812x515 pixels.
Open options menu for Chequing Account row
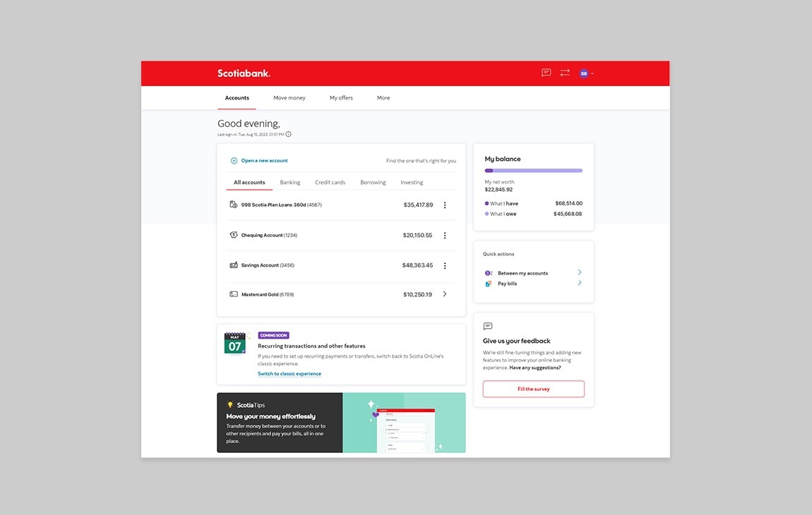tap(445, 236)
